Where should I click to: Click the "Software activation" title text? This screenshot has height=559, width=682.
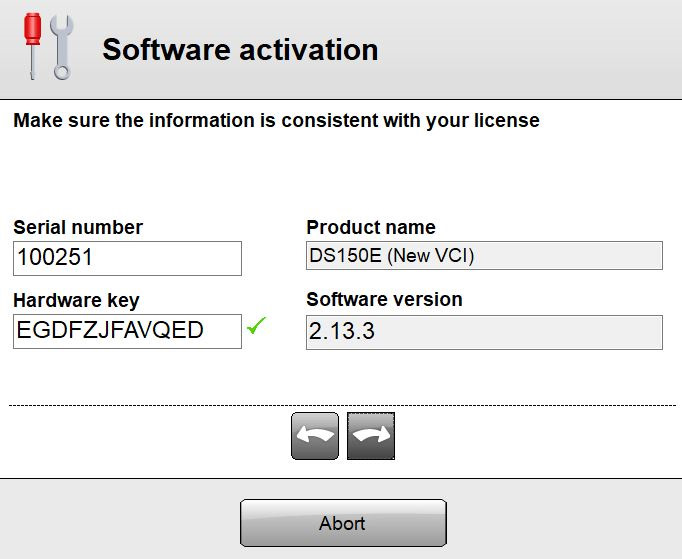point(240,49)
